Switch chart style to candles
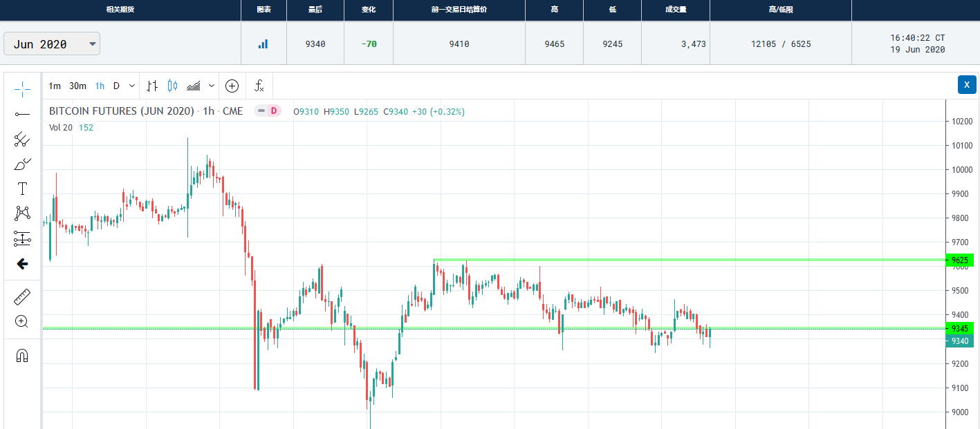The width and height of the screenshot is (980, 429). 172,86
